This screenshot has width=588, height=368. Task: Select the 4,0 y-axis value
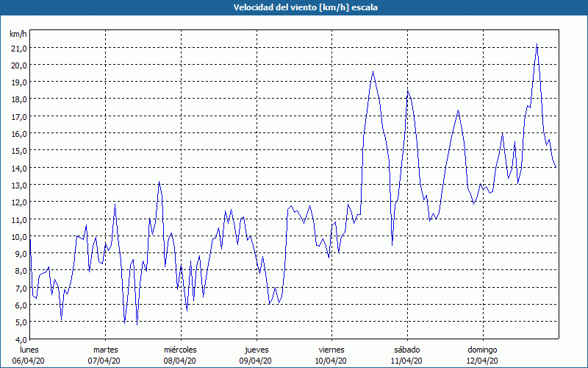21,339
